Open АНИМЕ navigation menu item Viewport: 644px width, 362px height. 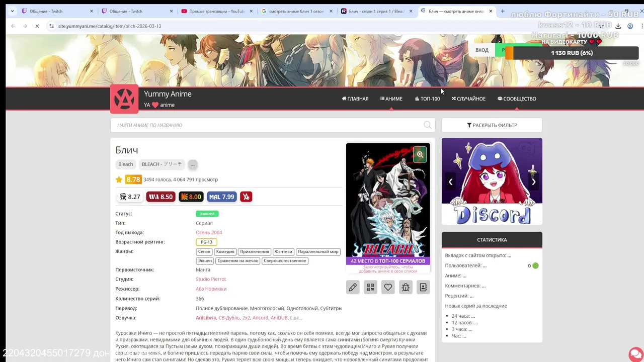391,99
